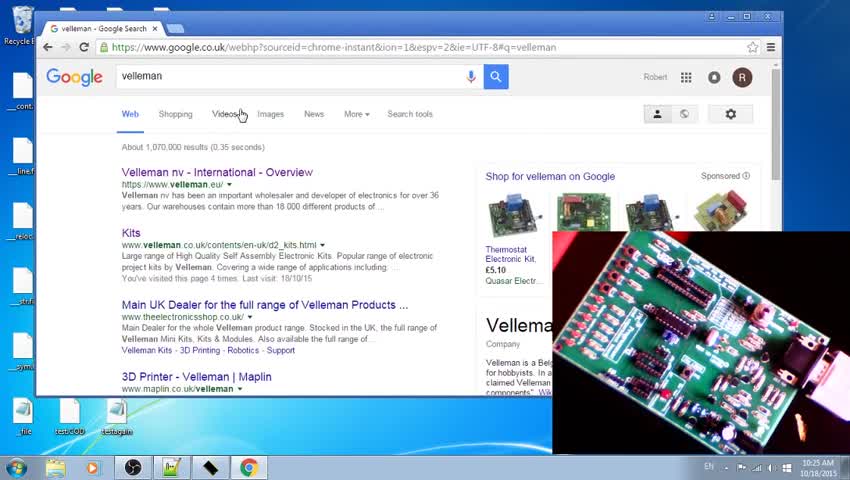Screen dimensions: 850x480
Task: Launch media player from the taskbar
Action: 92,468
